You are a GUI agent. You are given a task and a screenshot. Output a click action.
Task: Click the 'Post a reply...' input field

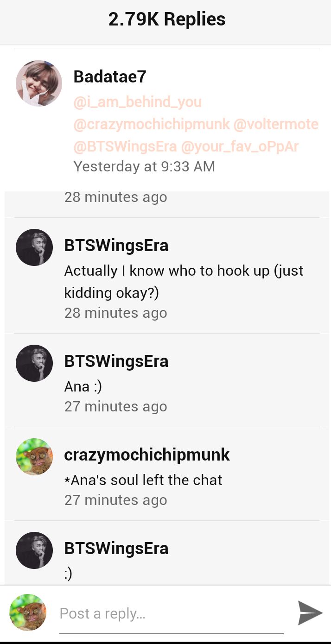[x=172, y=614]
